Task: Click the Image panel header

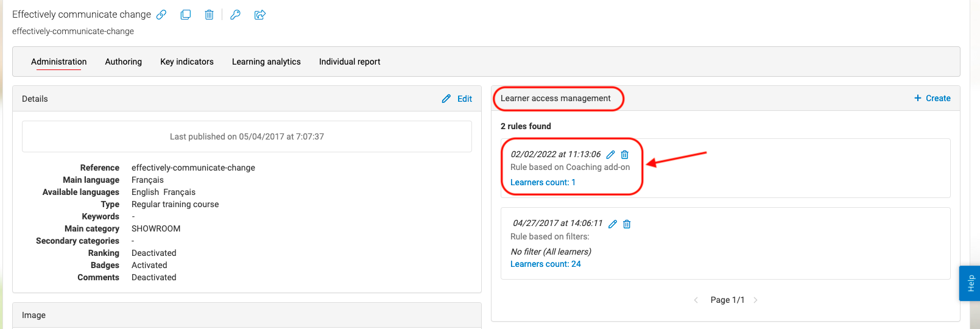Action: coord(247,315)
